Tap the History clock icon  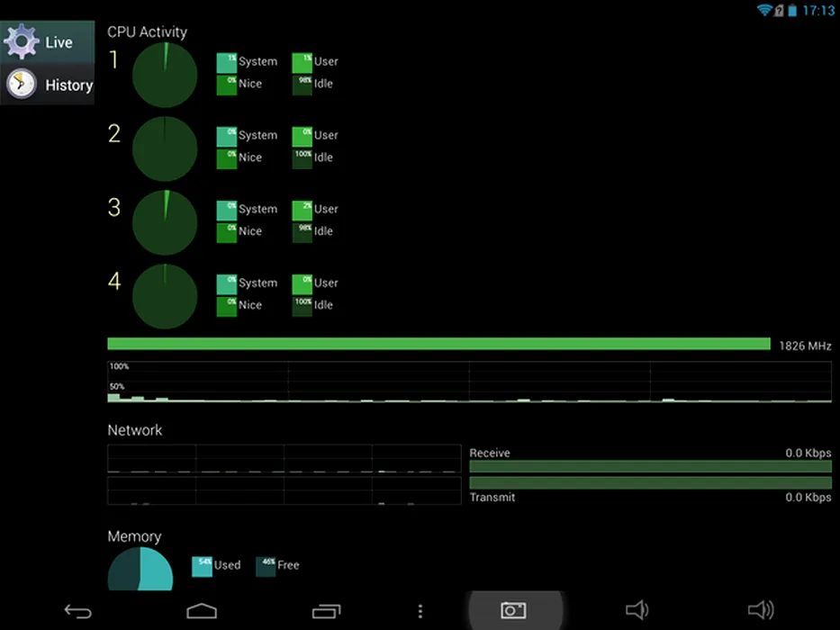point(22,85)
